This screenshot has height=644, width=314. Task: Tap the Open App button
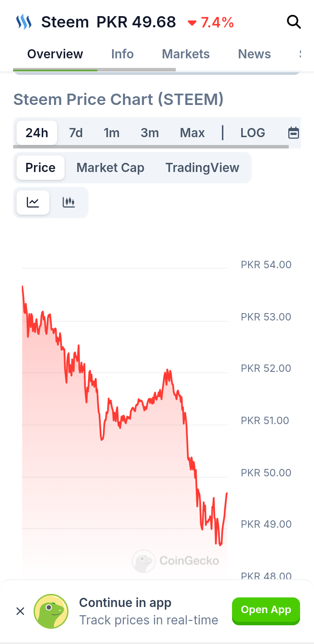pos(266,610)
